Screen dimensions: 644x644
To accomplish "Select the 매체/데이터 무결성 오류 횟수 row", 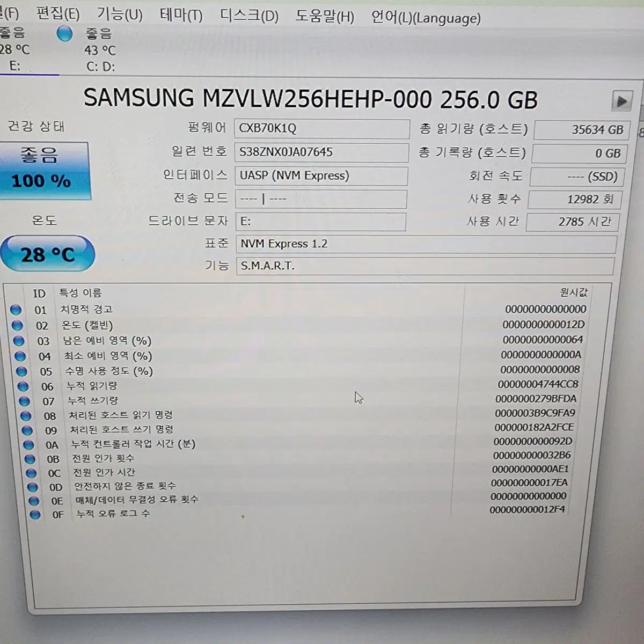I will pyautogui.click(x=298, y=499).
